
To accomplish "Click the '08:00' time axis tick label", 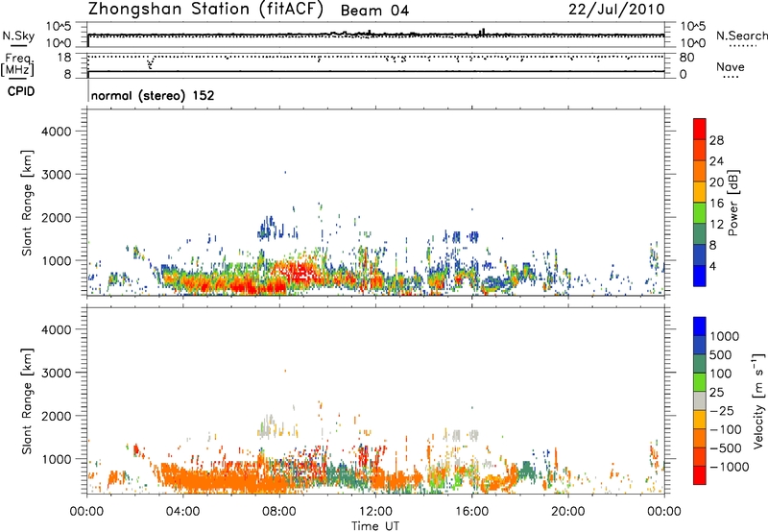I will 279,512.
